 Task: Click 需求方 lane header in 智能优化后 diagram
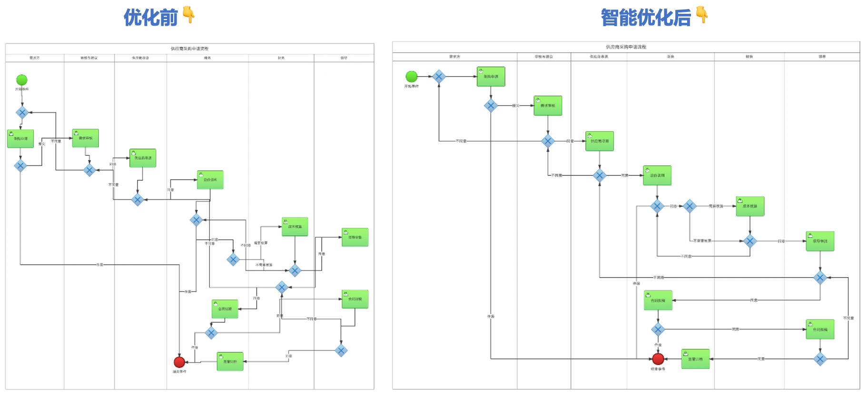coord(454,57)
